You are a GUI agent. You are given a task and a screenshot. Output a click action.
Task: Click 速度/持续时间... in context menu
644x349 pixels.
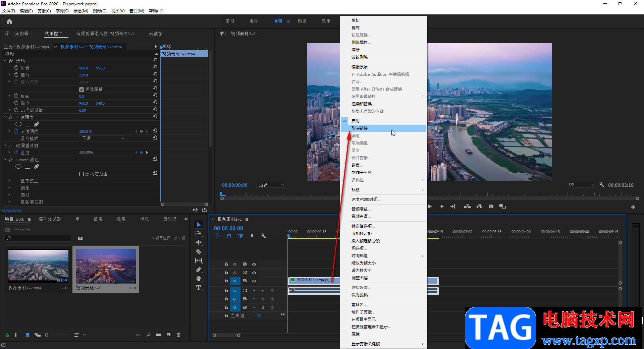pyautogui.click(x=366, y=199)
